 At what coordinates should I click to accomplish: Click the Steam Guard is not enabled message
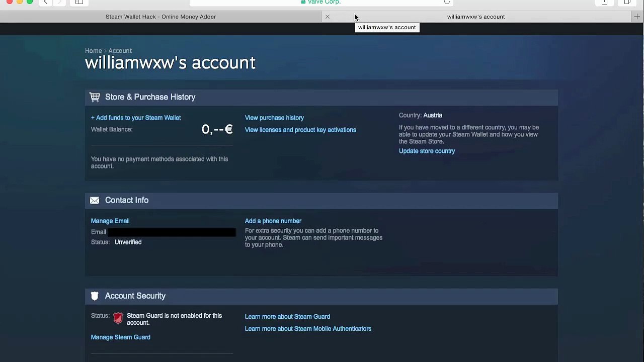(174, 319)
